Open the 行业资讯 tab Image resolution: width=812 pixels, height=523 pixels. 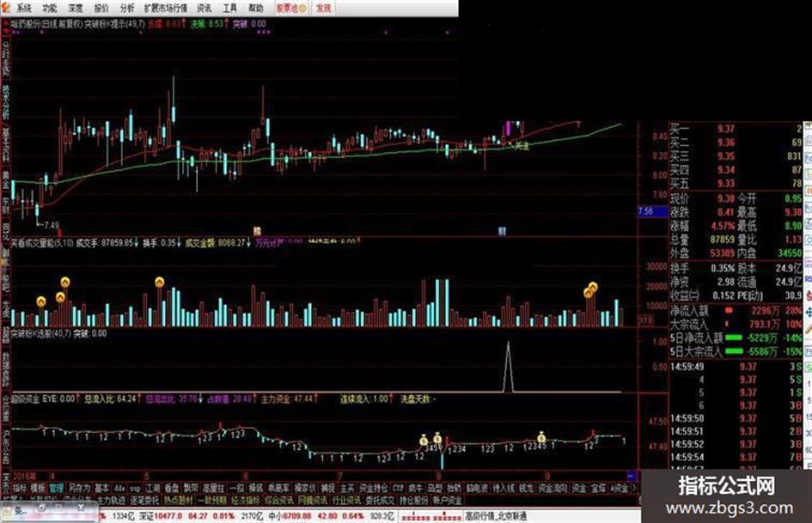tap(346, 500)
